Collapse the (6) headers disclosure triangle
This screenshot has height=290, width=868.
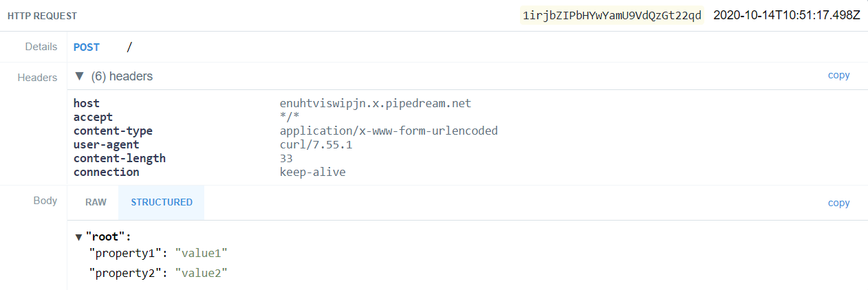79,76
